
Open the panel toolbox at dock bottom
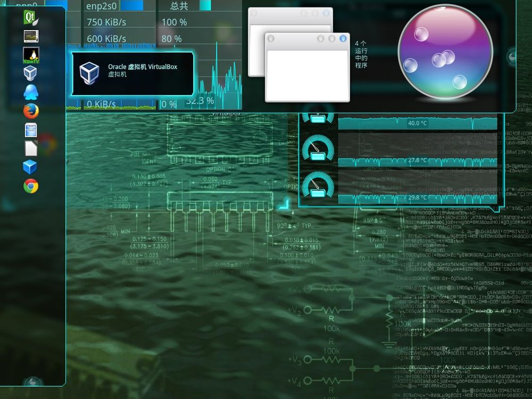pos(33,381)
